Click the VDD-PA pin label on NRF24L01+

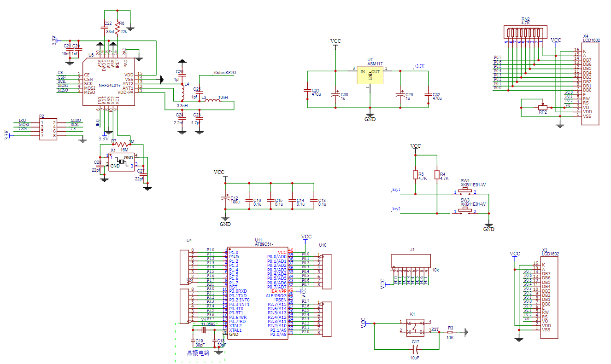[126, 92]
